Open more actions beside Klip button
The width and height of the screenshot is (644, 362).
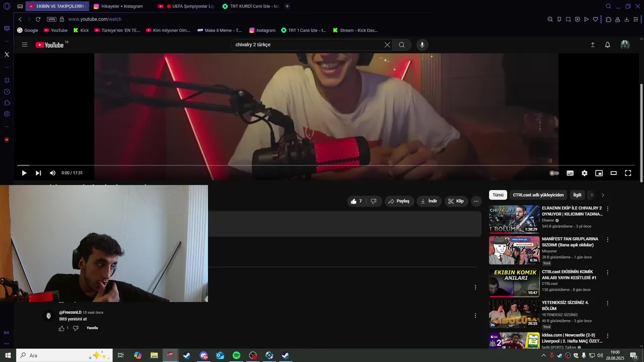point(476,201)
